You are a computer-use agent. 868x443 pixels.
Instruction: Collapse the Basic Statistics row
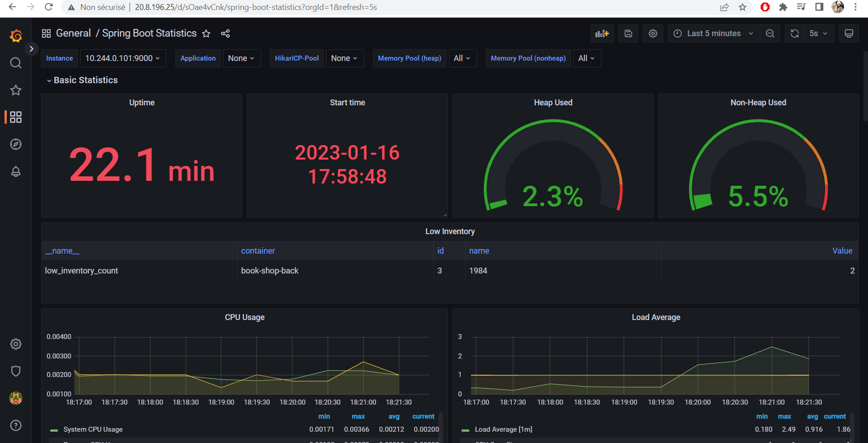point(82,80)
